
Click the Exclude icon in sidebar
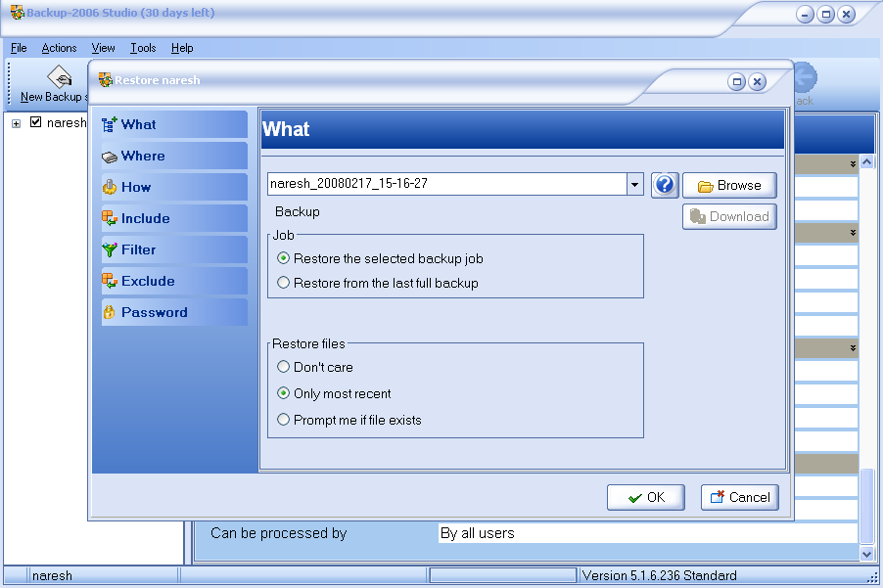[110, 281]
